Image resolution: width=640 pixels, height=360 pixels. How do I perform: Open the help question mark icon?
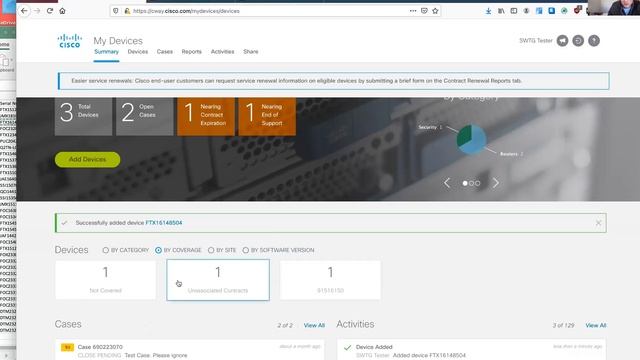[594, 41]
